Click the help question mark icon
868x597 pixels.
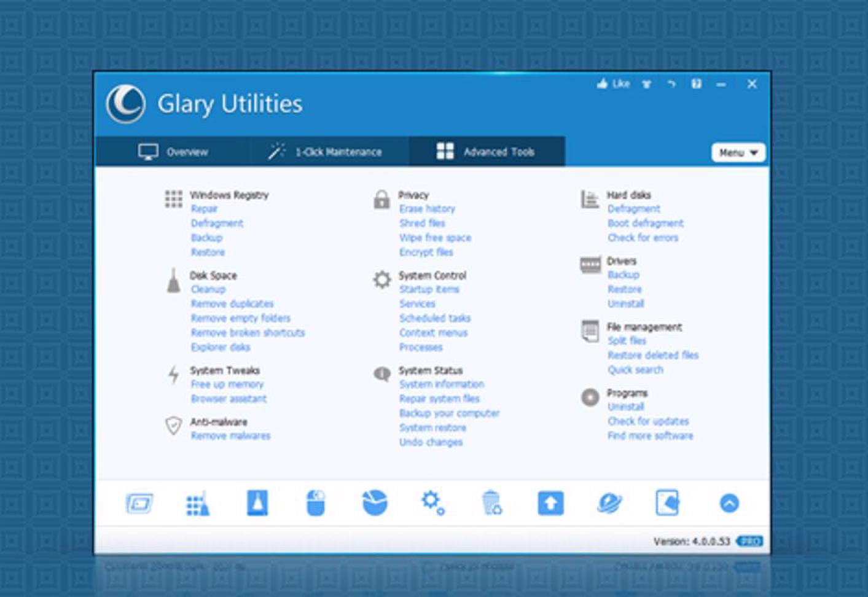(x=696, y=84)
